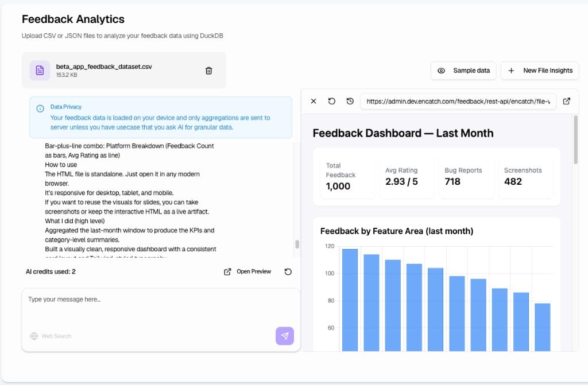Open preview in new tab icon
Image resolution: width=588 pixels, height=385 pixels.
[567, 101]
